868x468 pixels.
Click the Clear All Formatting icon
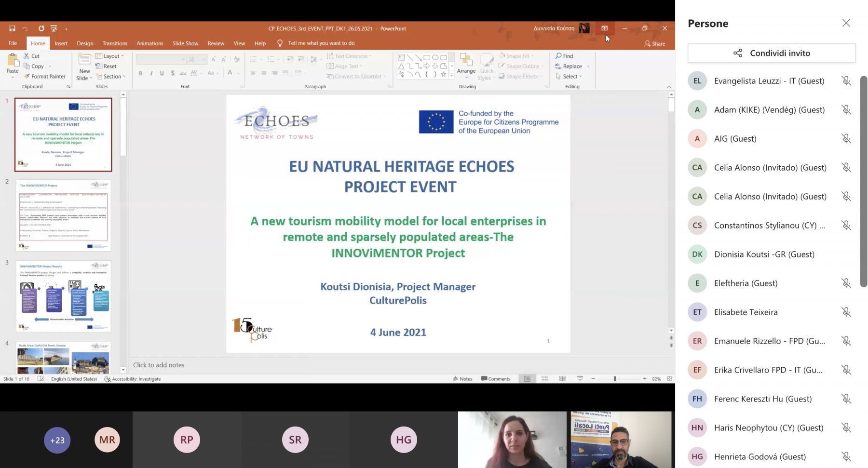click(x=236, y=59)
